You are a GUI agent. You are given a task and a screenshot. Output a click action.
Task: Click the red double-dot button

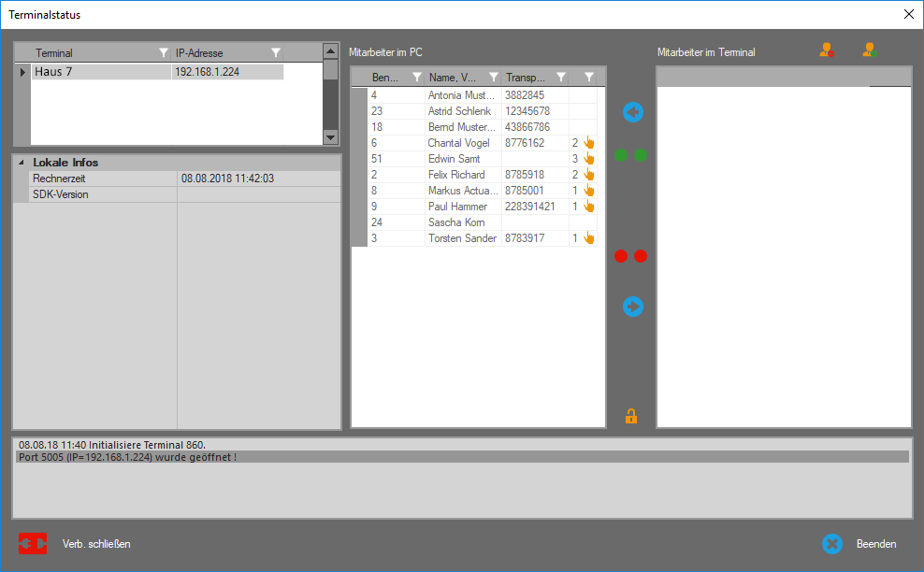pyautogui.click(x=631, y=256)
